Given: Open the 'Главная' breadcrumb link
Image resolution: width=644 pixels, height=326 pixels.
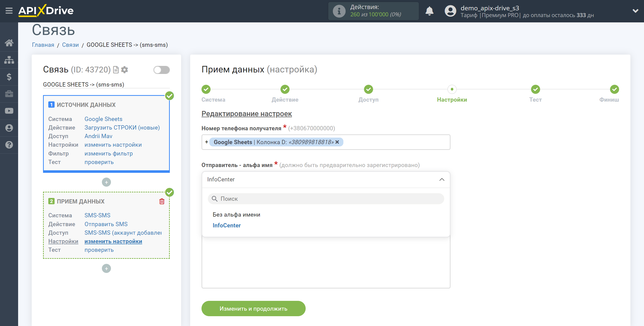Looking at the screenshot, I should pos(43,45).
